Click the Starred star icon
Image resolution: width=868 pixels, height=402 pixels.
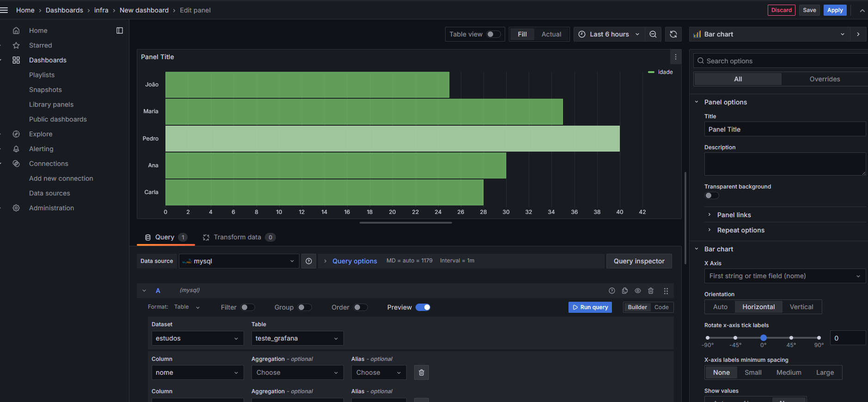click(x=16, y=45)
